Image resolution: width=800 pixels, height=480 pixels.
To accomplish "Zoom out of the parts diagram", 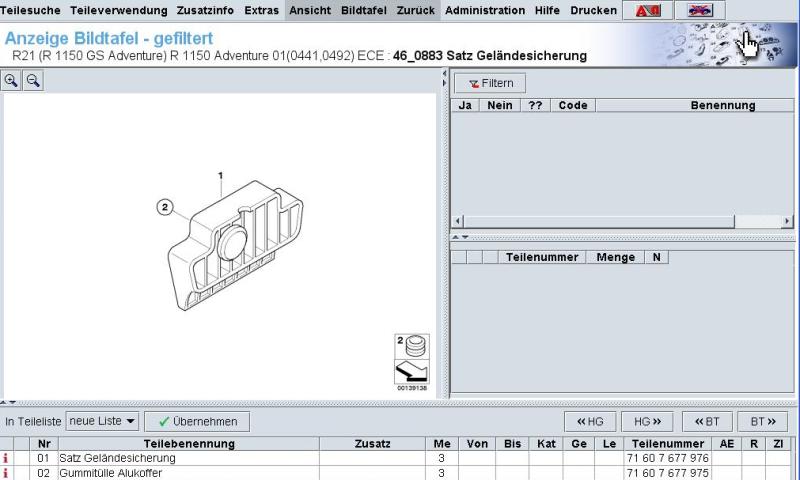I will (33, 81).
